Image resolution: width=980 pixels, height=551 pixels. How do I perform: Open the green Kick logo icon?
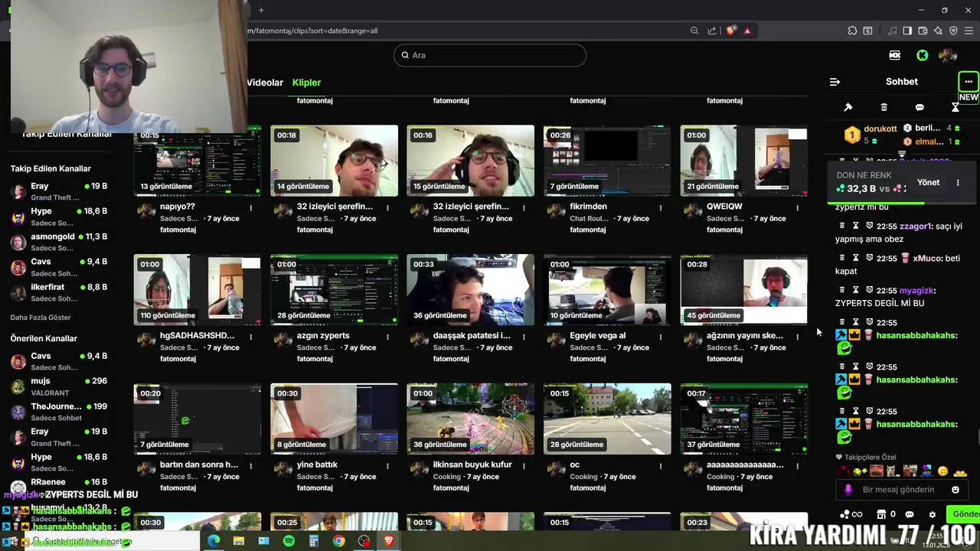point(923,55)
